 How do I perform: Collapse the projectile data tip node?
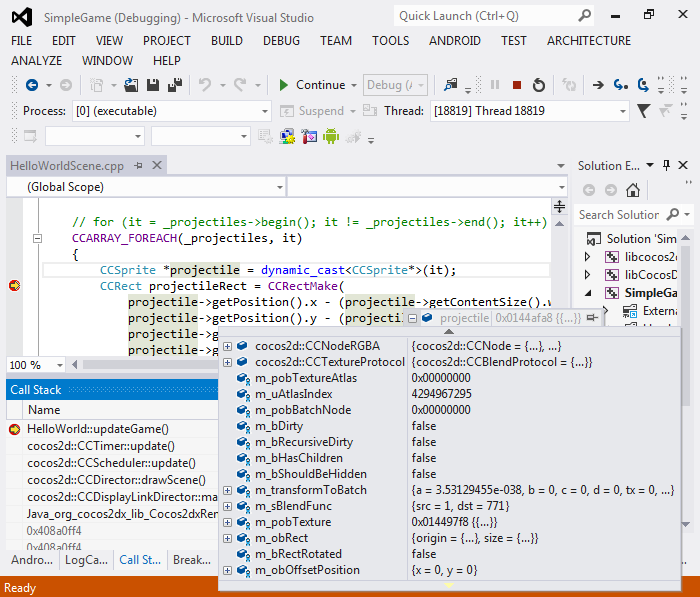pyautogui.click(x=412, y=318)
